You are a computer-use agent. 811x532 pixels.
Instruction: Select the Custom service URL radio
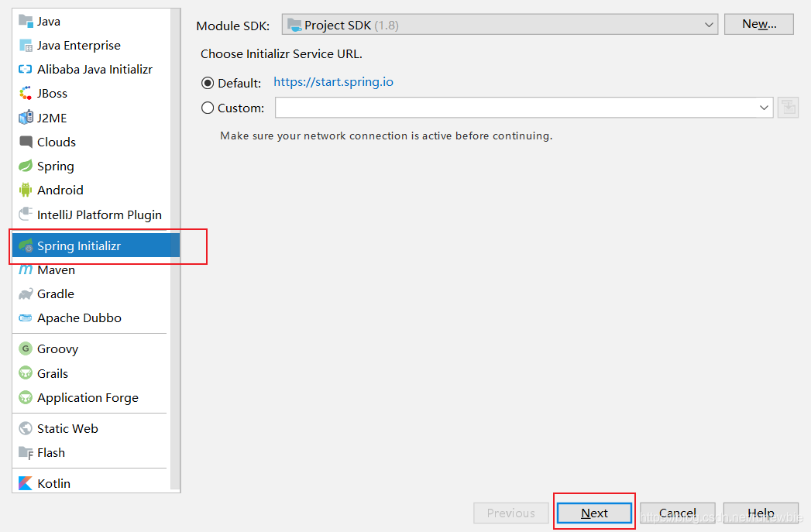(x=208, y=108)
